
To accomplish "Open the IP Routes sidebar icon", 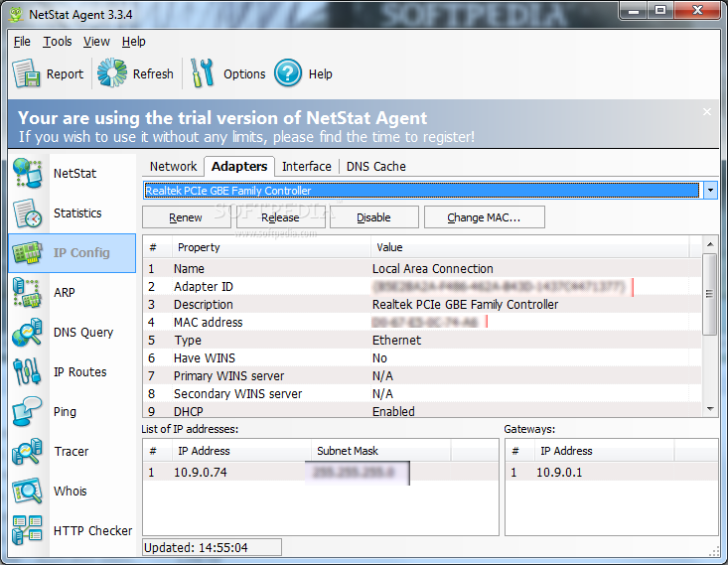I will click(x=28, y=372).
